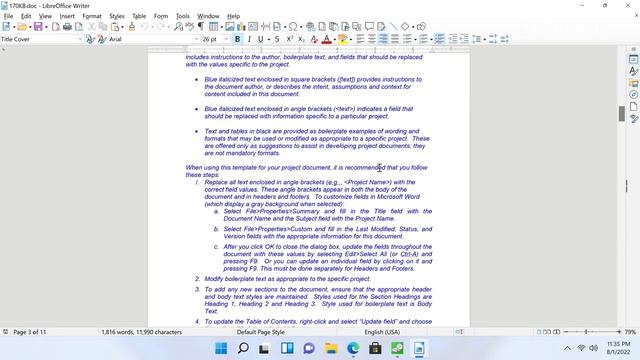Toggle Italic formatting

(x=249, y=39)
